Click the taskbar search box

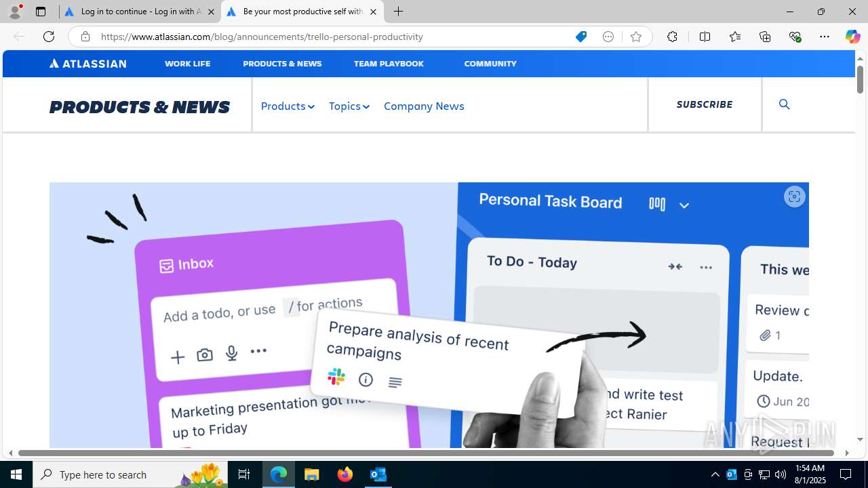tap(130, 474)
